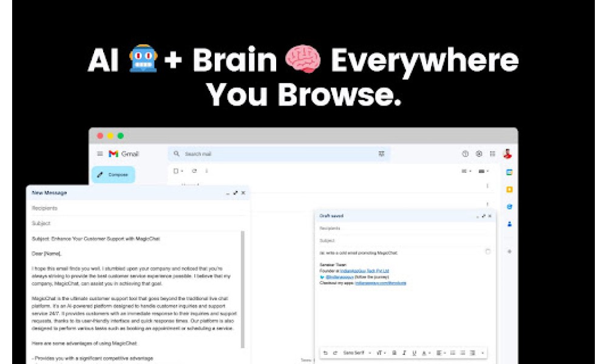
Task: Click the Search mail field
Action: point(279,154)
